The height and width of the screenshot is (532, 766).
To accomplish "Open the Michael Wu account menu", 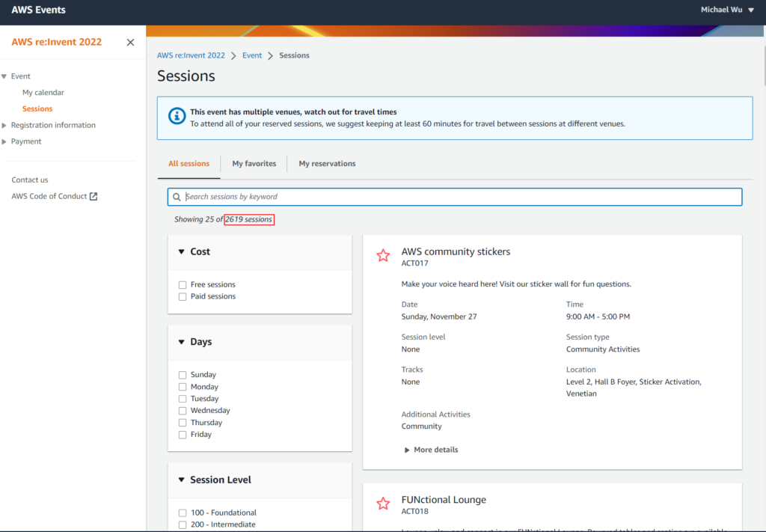I will [728, 10].
